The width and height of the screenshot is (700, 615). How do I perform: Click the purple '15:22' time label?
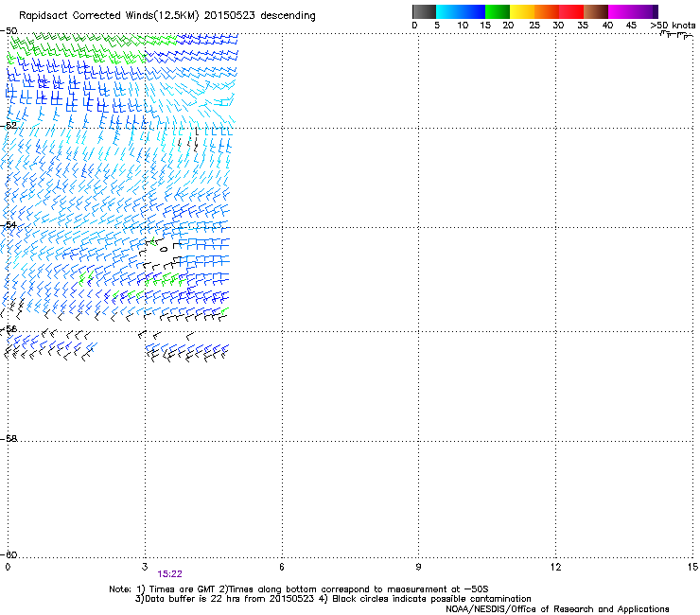(x=169, y=574)
